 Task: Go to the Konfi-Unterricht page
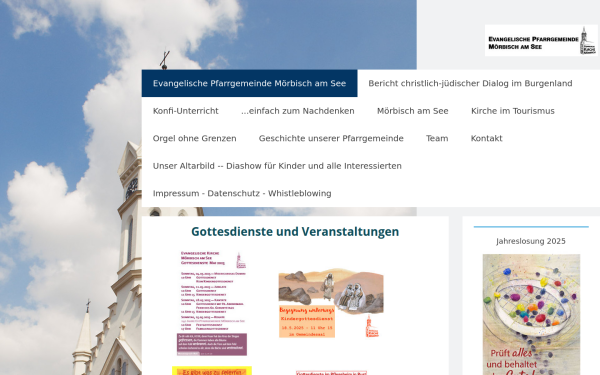(x=186, y=111)
